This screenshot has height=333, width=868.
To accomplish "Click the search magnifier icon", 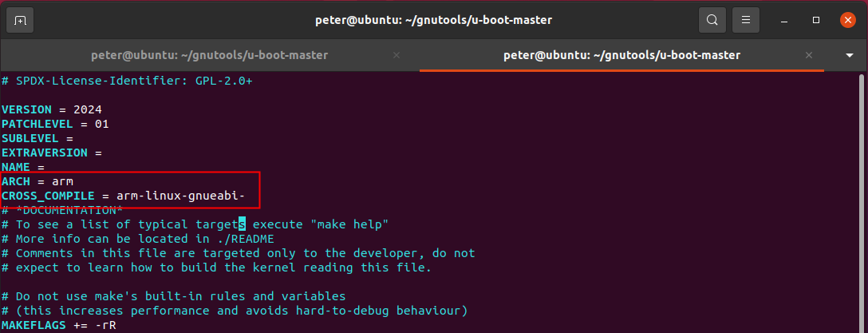I will [x=711, y=19].
